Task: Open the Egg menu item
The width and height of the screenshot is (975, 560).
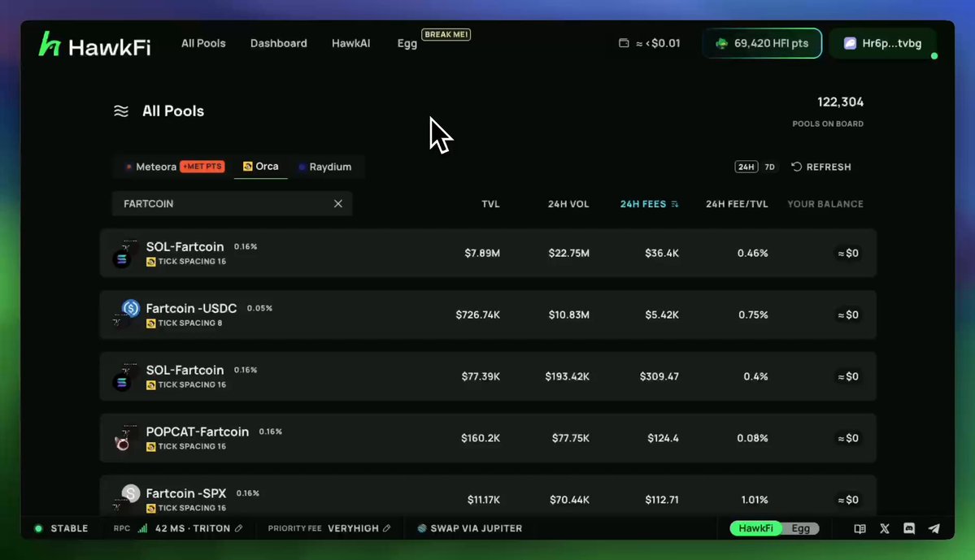Action: coord(407,44)
